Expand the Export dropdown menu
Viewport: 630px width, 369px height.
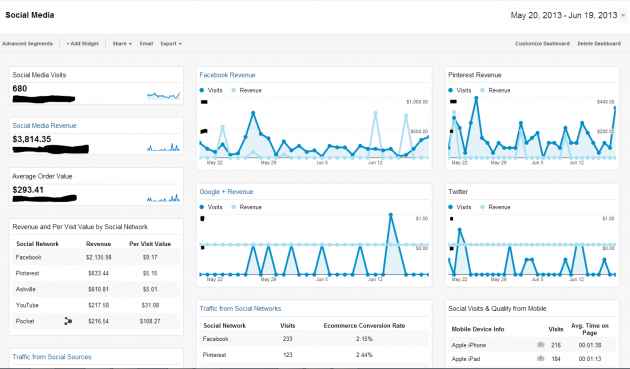pos(171,43)
